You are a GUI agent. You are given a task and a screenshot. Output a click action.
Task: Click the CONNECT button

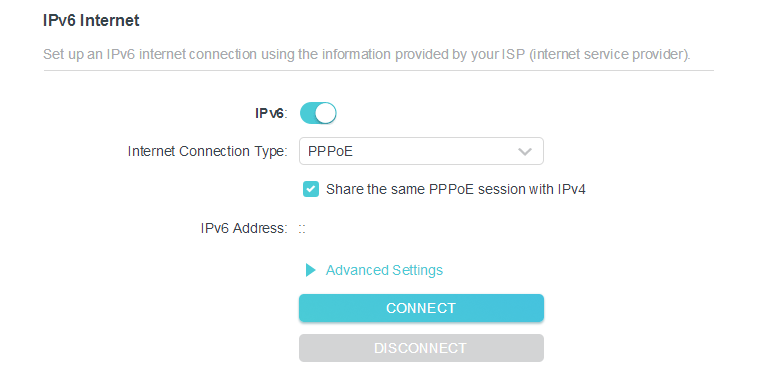pyautogui.click(x=421, y=308)
